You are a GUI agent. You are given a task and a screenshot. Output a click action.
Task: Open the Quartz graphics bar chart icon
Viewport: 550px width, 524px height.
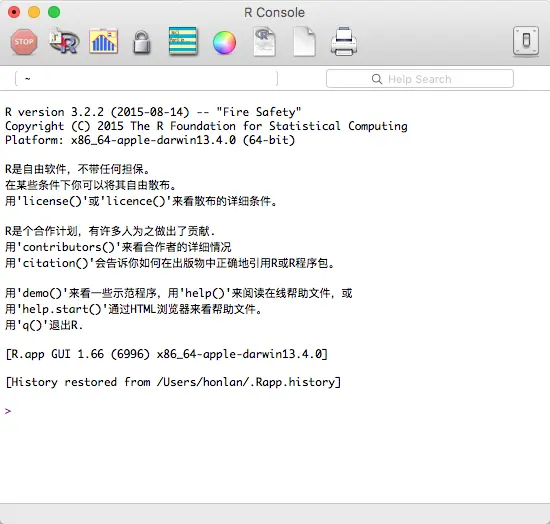click(x=103, y=41)
